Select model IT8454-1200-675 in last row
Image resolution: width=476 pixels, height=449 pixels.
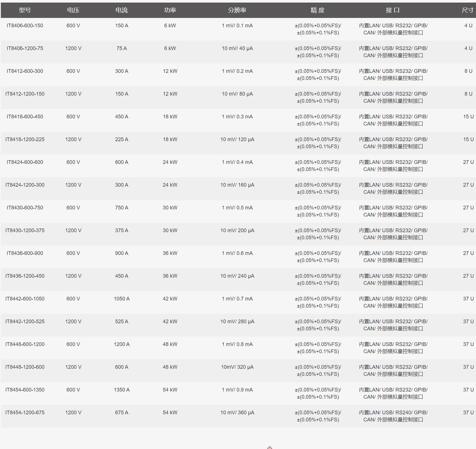pyautogui.click(x=25, y=413)
